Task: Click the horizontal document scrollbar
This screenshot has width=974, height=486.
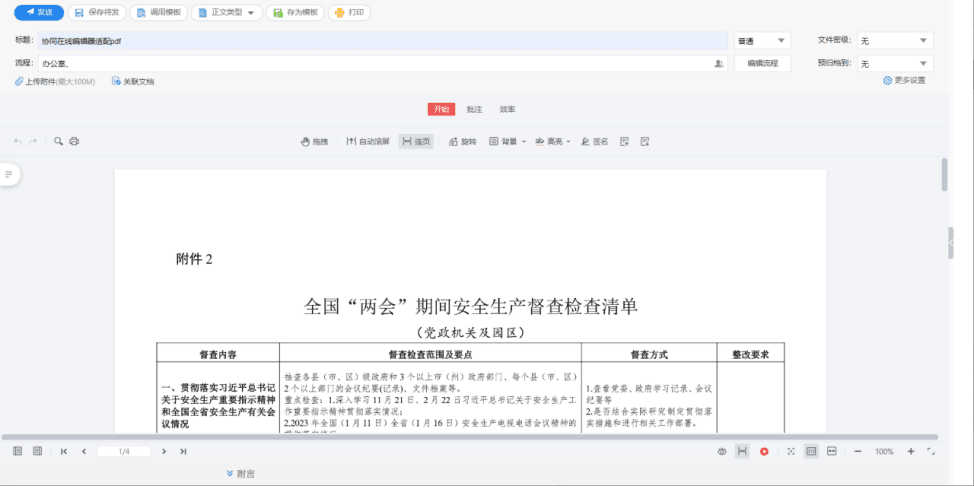Action: tap(470, 438)
